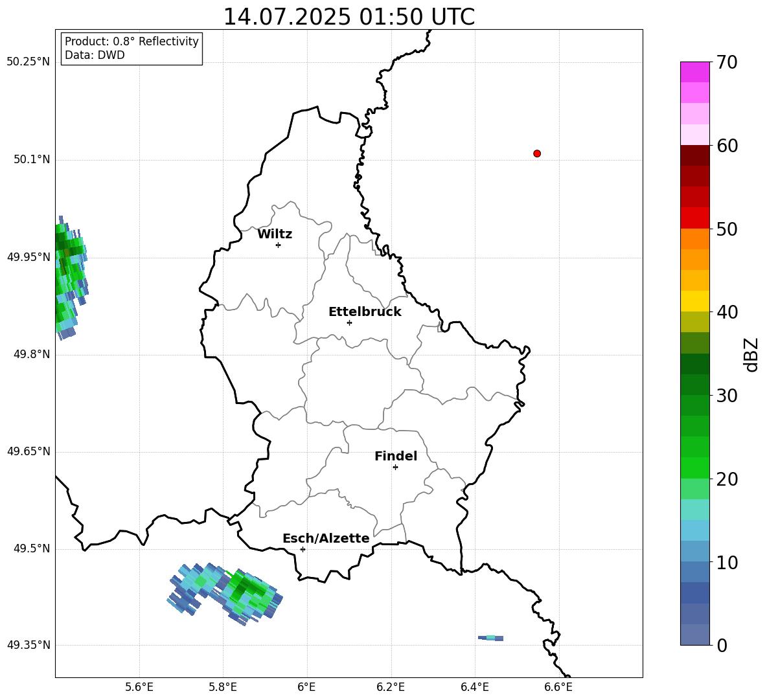Click the light blue colorbar segment above 10

pos(694,552)
